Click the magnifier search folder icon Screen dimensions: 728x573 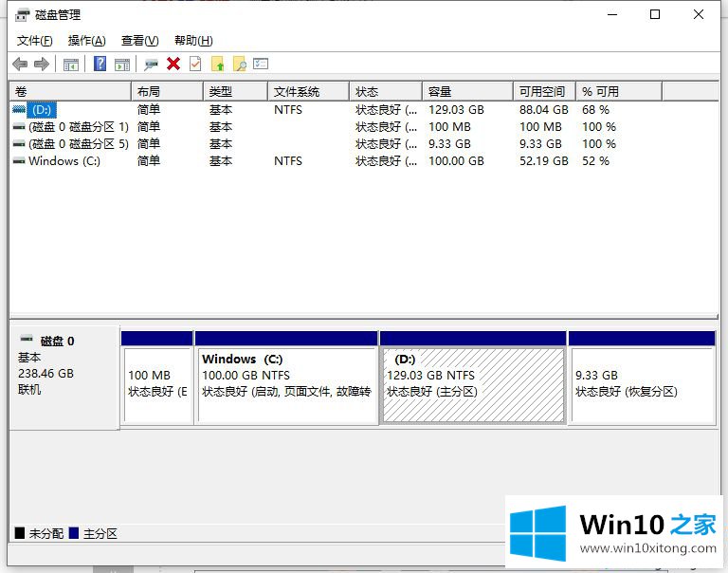tap(239, 64)
